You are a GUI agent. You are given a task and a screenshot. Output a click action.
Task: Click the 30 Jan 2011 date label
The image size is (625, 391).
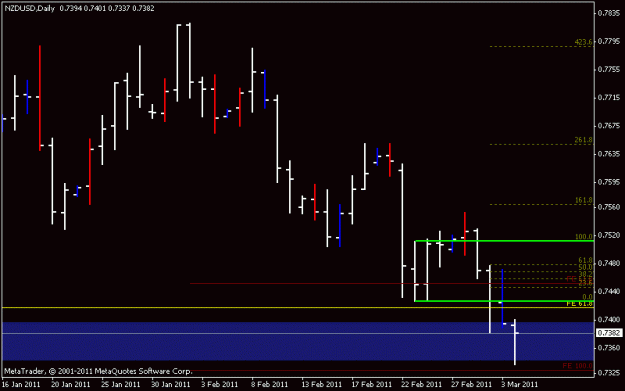point(171,385)
